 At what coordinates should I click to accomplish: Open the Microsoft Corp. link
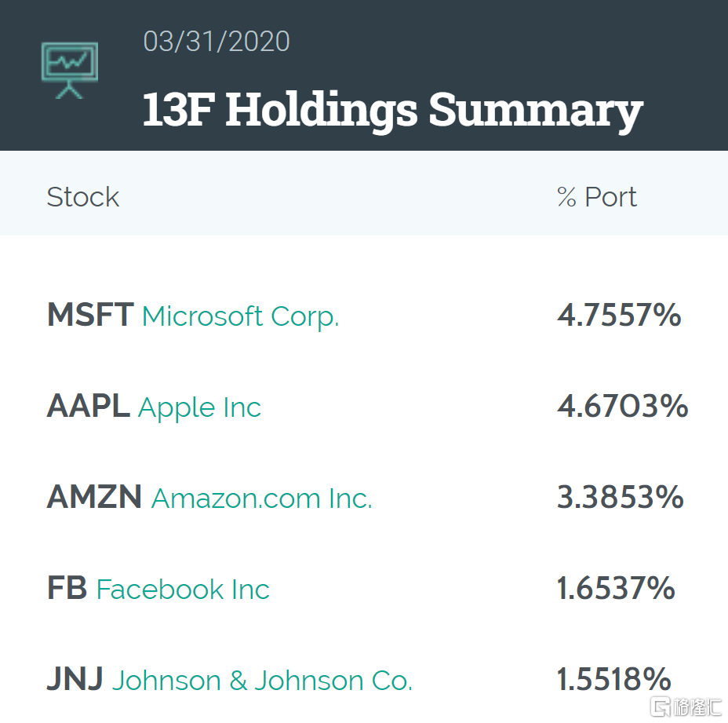click(x=240, y=316)
